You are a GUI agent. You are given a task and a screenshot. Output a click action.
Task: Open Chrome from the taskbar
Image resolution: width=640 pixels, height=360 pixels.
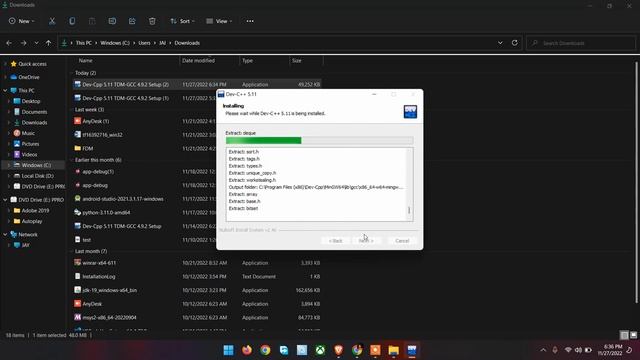click(265, 350)
